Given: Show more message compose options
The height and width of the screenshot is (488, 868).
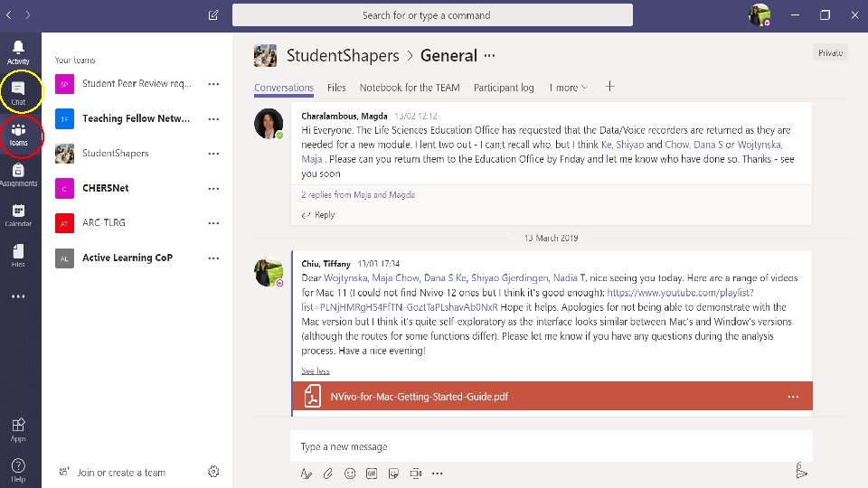Looking at the screenshot, I should click(438, 473).
